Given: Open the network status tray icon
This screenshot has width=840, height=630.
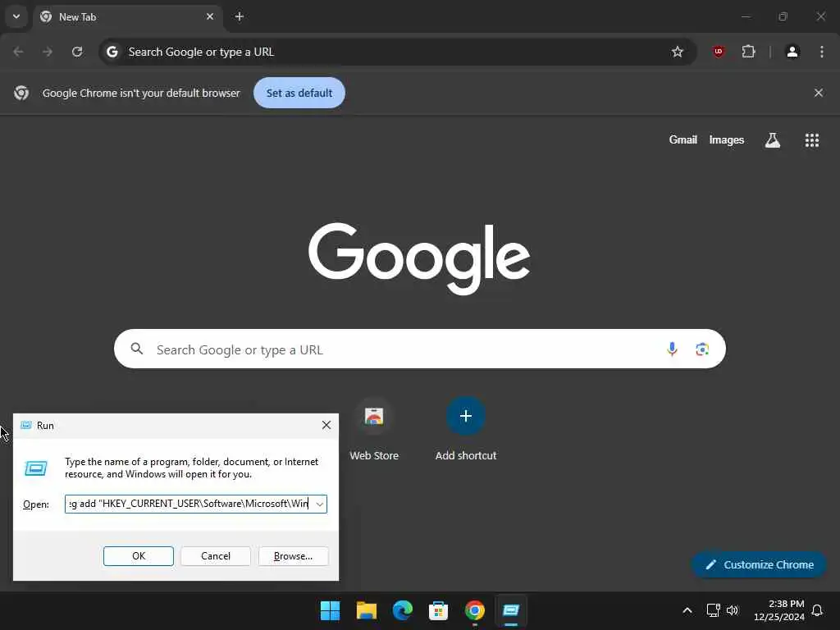Looking at the screenshot, I should 713,610.
